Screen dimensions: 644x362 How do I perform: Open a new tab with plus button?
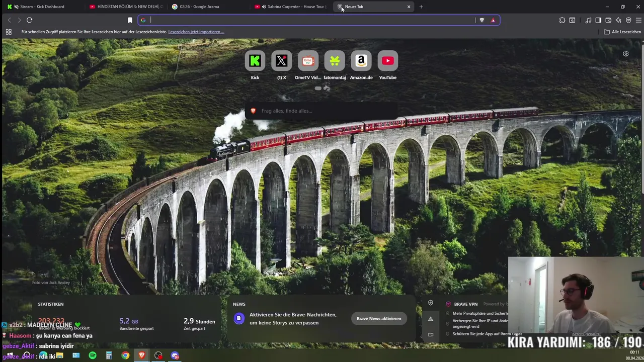[421, 7]
